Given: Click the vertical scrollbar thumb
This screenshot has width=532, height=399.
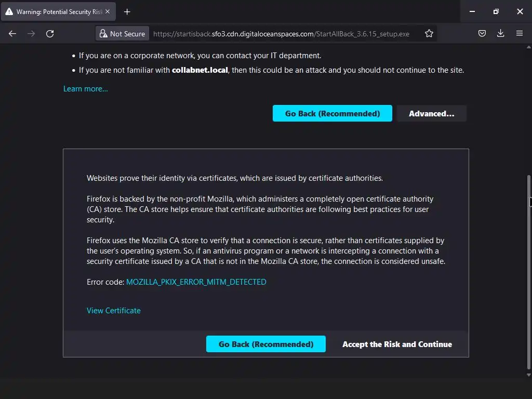Looking at the screenshot, I should click(528, 271).
